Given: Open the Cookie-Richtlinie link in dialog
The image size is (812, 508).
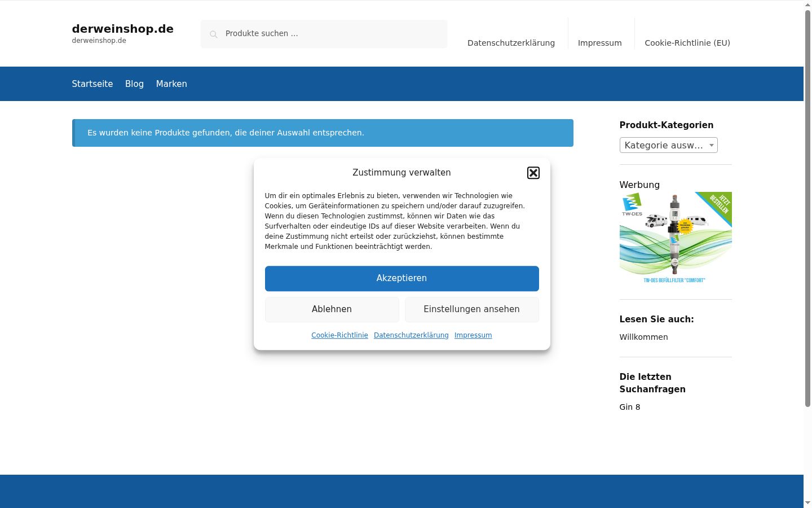Looking at the screenshot, I should pyautogui.click(x=339, y=335).
